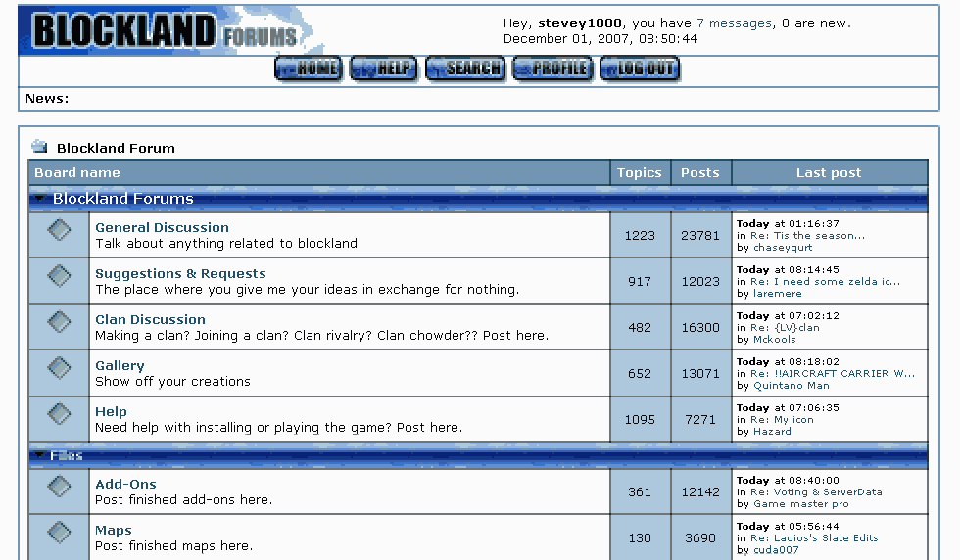Open last post 'Re: Voting & ServerData'

click(x=816, y=492)
